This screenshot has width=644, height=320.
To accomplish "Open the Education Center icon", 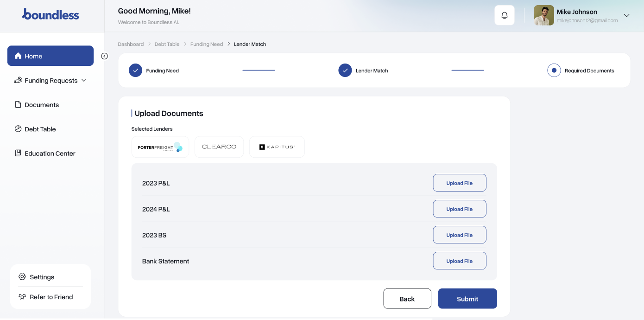I will [17, 153].
